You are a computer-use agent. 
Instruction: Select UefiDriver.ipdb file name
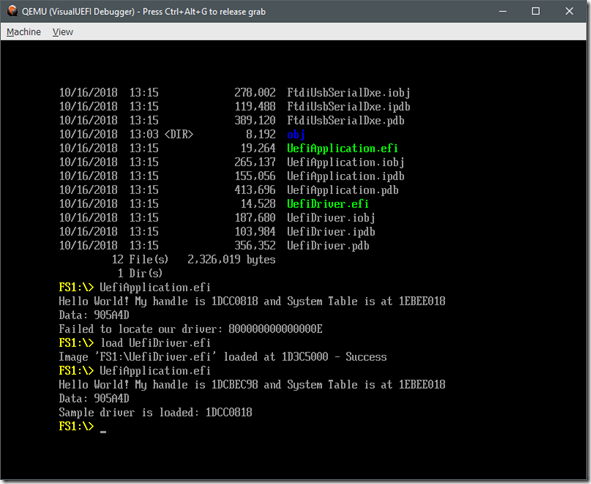pos(331,232)
